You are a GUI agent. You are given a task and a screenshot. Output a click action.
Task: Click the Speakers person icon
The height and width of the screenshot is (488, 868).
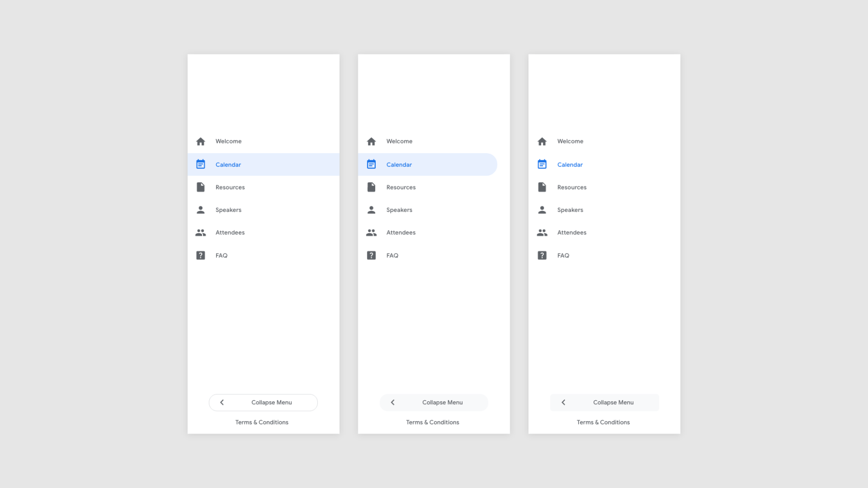[201, 210]
